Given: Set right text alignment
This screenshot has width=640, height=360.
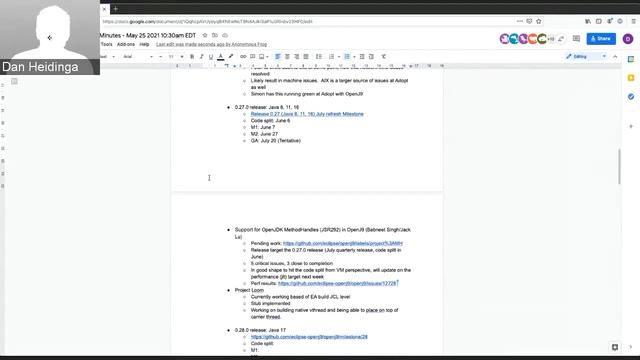Looking at the screenshot, I should pyautogui.click(x=296, y=57).
